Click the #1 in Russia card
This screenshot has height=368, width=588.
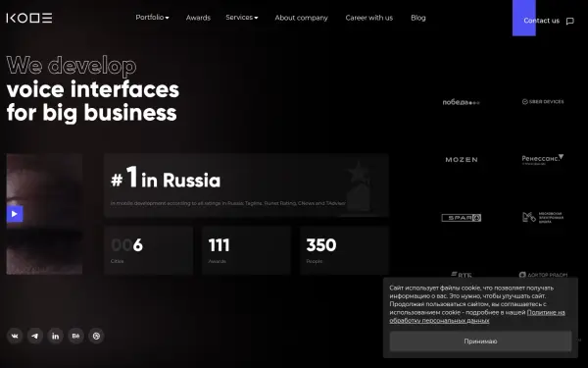click(x=246, y=185)
